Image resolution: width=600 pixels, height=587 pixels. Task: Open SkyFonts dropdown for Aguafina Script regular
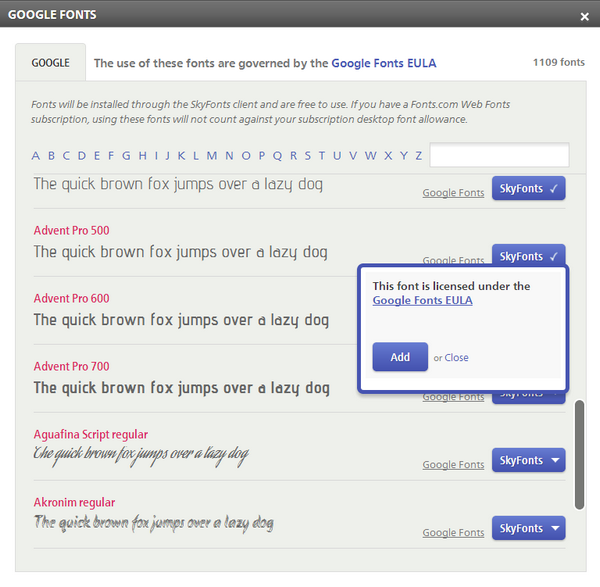(x=528, y=460)
